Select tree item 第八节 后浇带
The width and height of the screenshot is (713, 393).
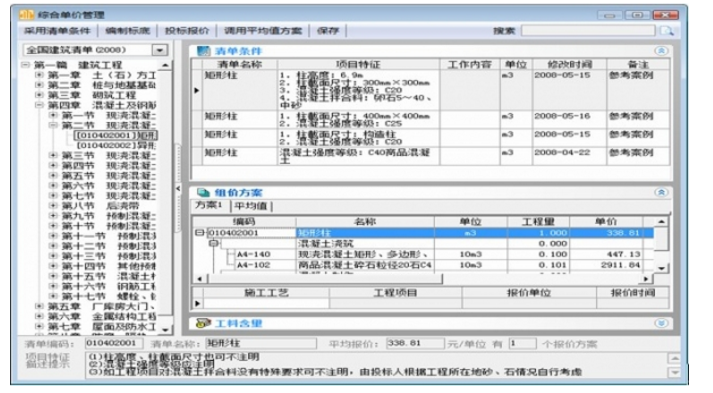click(100, 206)
